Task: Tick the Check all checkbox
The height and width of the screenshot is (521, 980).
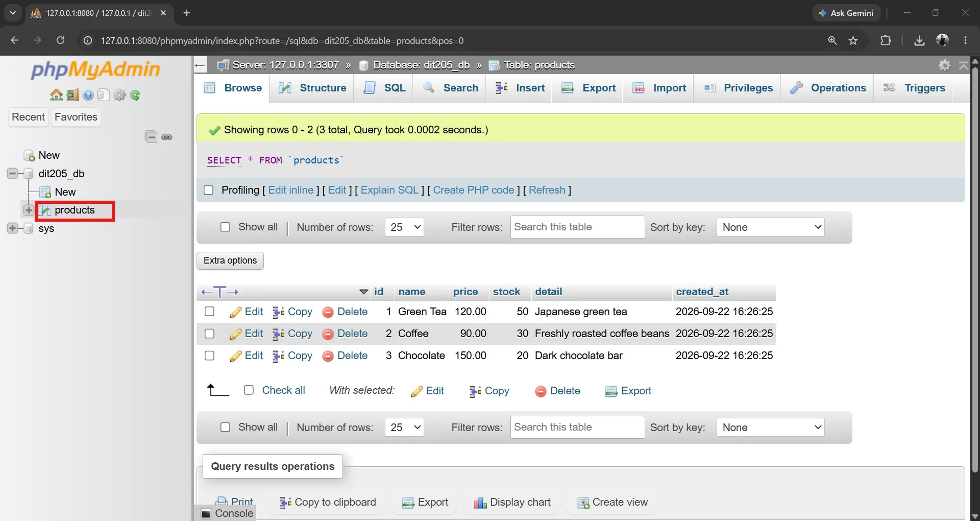Action: (x=249, y=390)
